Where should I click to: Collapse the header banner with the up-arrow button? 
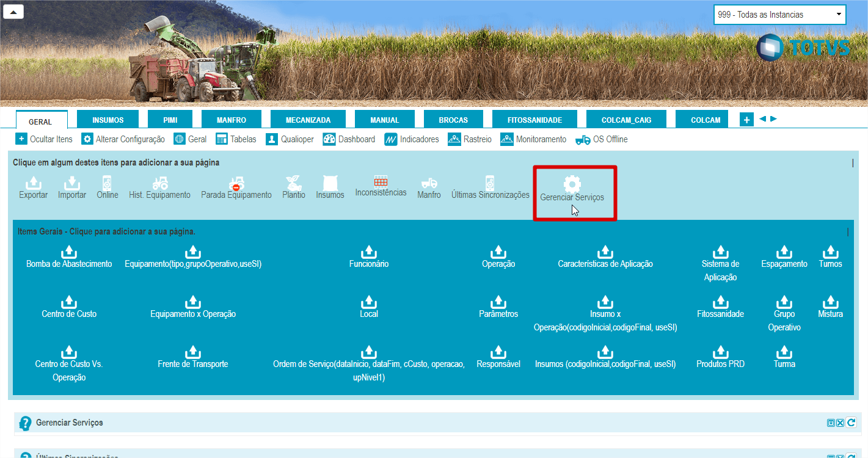[13, 12]
